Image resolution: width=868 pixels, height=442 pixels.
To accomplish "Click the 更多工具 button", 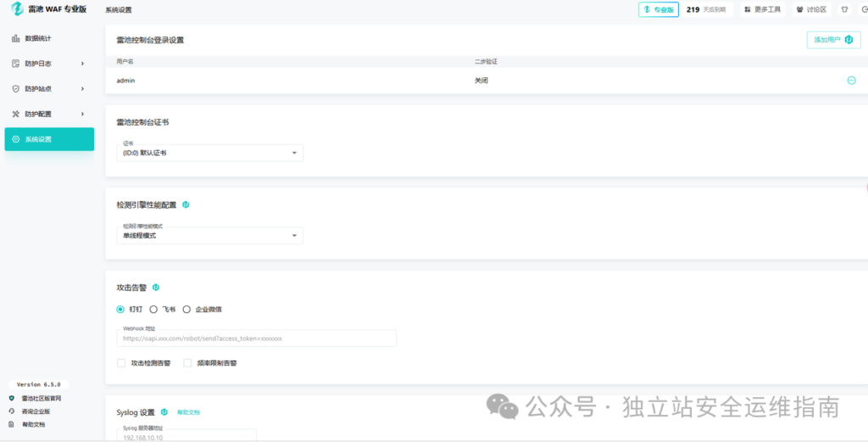I will pyautogui.click(x=763, y=9).
